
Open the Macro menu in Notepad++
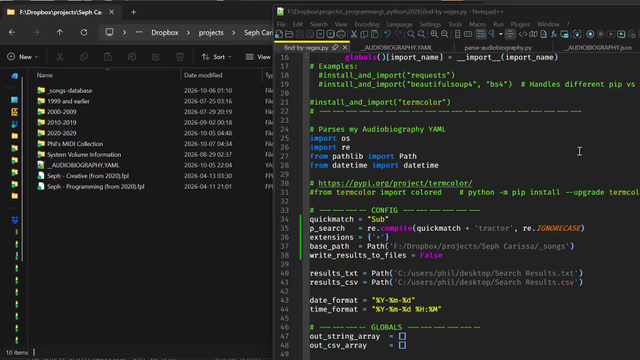[478, 24]
